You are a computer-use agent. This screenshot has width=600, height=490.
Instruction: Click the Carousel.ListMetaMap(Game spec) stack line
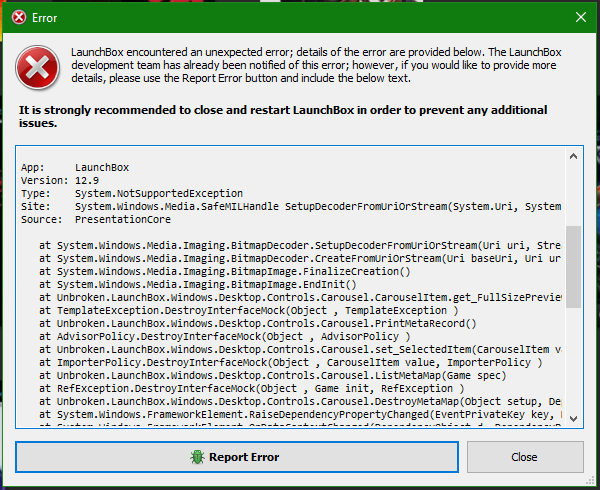pos(272,375)
